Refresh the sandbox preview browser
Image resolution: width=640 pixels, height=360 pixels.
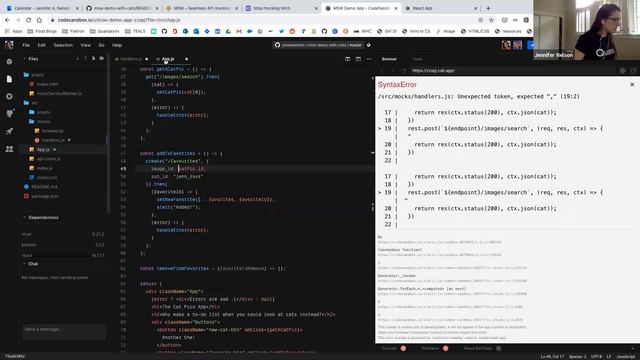(x=404, y=71)
